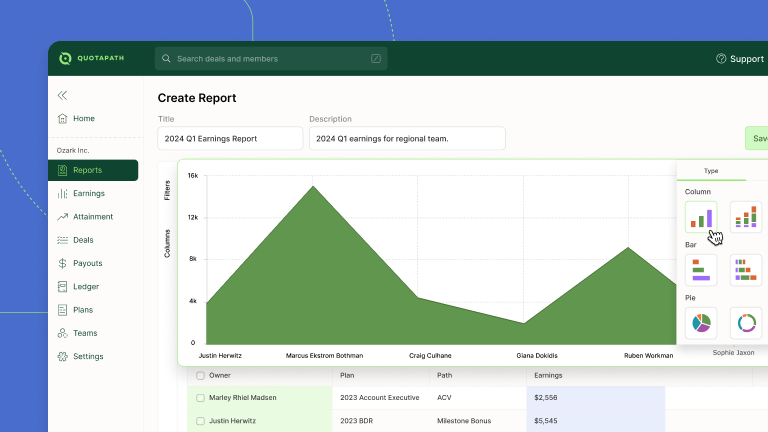Open Reports in sidebar
Screen dimensions: 768x432
[93, 170]
